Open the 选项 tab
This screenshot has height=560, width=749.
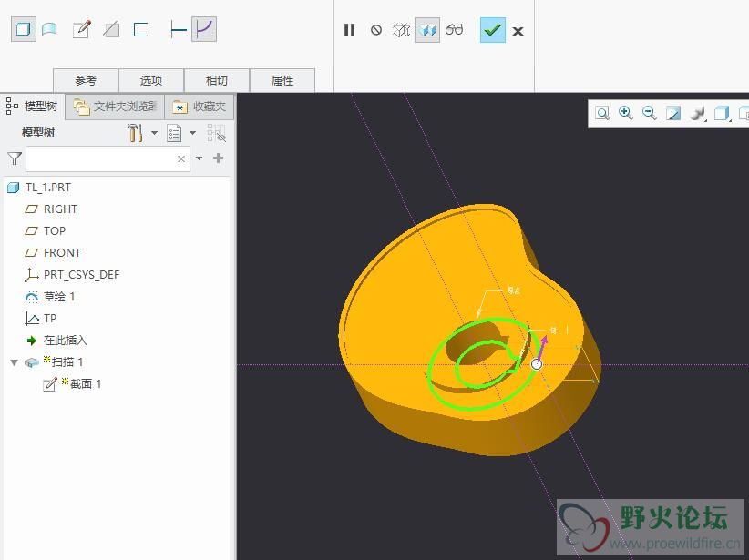point(151,81)
